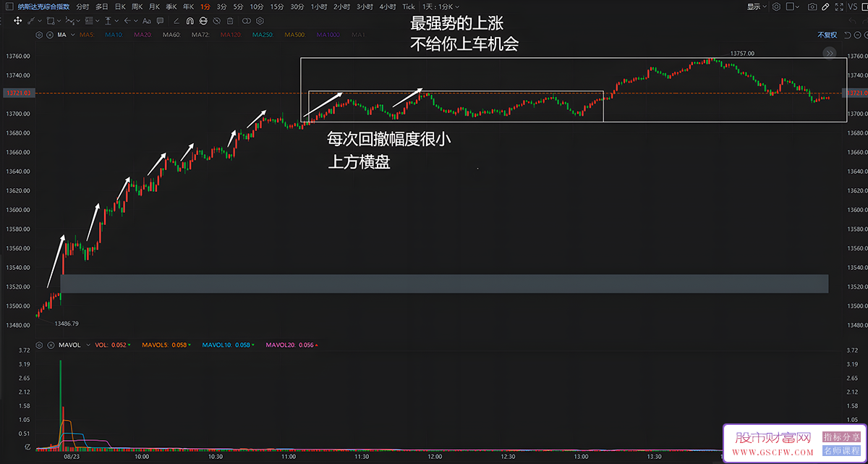This screenshot has height=464, width=868.
Task: Switch to 月K timeframe tab
Action: point(154,7)
